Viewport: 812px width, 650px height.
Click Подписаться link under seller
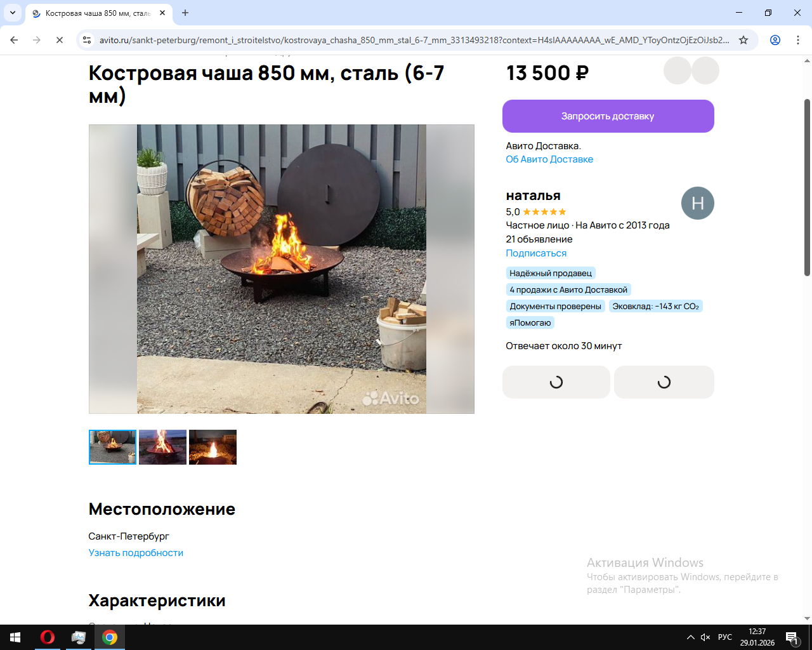[536, 253]
